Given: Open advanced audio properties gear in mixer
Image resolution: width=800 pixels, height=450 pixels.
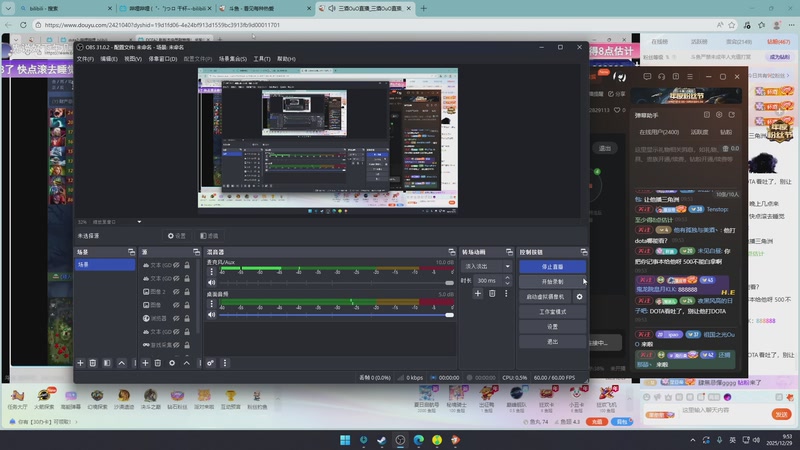Looking at the screenshot, I should coord(210,363).
